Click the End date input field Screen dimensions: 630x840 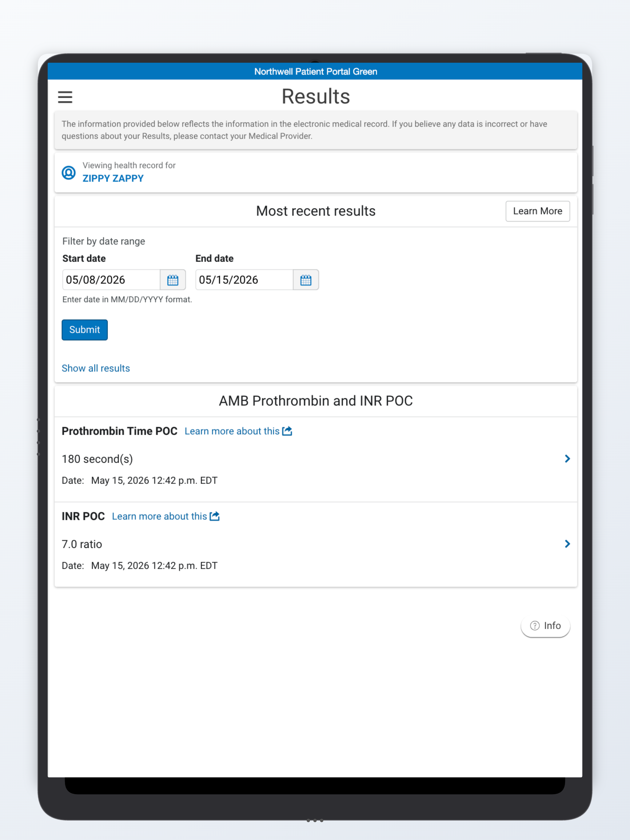tap(244, 280)
